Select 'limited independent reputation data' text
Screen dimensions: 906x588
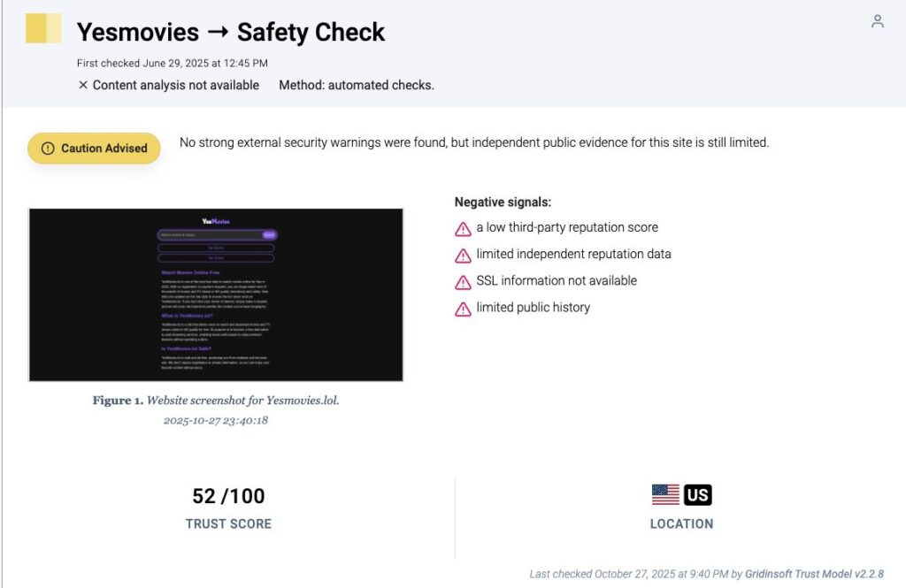pyautogui.click(x=573, y=254)
